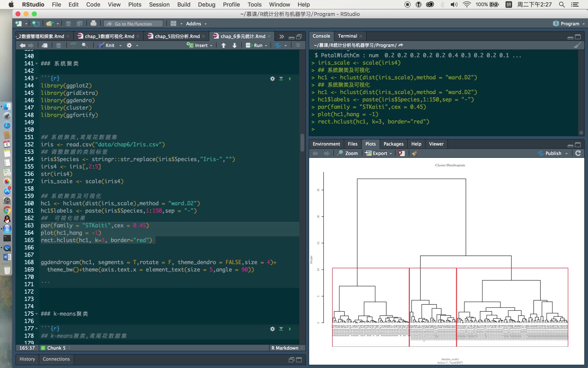
Task: Go to the next chunk with the down arrow
Action: point(234,45)
